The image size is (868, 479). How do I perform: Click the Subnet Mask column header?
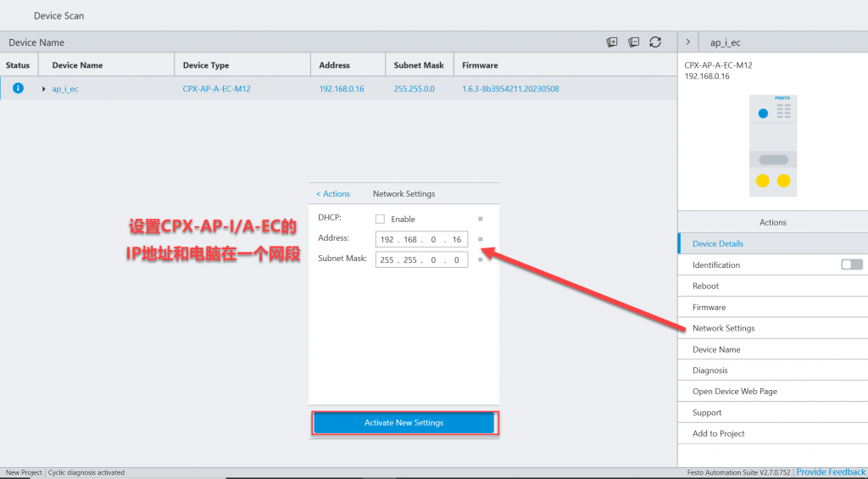click(x=419, y=64)
